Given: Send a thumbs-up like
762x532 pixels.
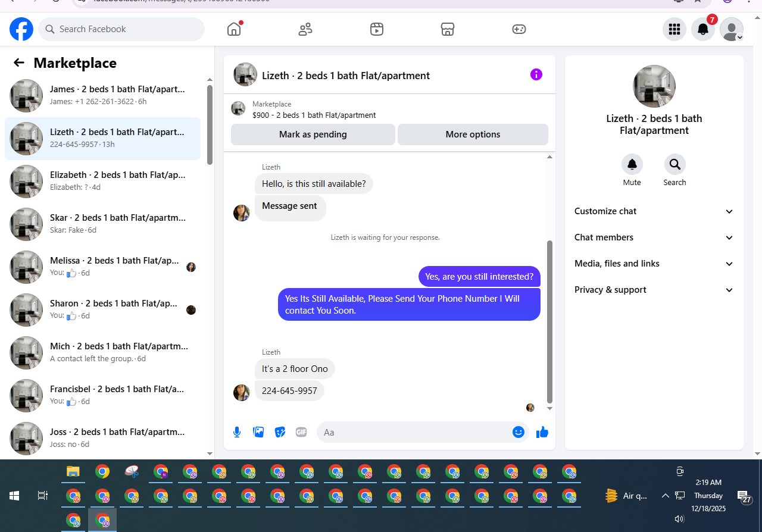Looking at the screenshot, I should (542, 432).
